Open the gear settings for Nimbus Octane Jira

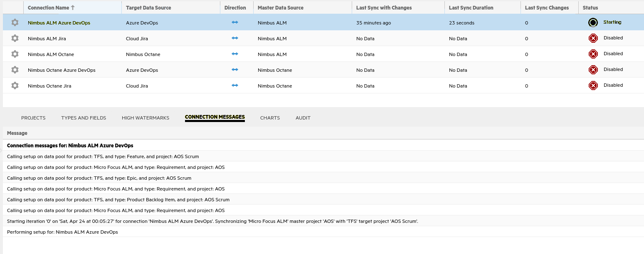click(14, 85)
